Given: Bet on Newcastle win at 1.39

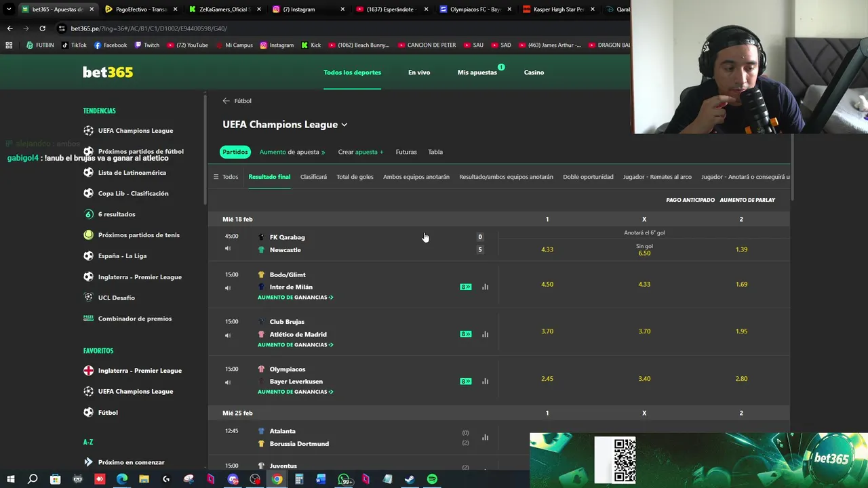Looking at the screenshot, I should (x=741, y=249).
